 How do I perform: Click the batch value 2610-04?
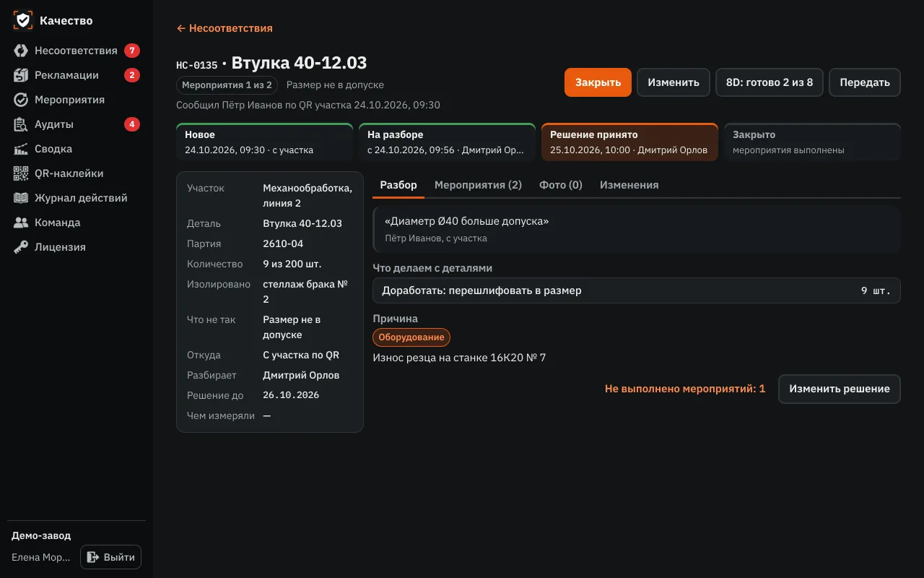pyautogui.click(x=283, y=244)
